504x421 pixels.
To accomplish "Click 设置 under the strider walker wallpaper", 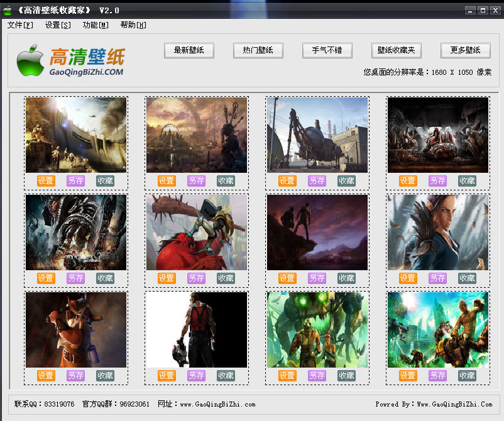I will point(287,181).
